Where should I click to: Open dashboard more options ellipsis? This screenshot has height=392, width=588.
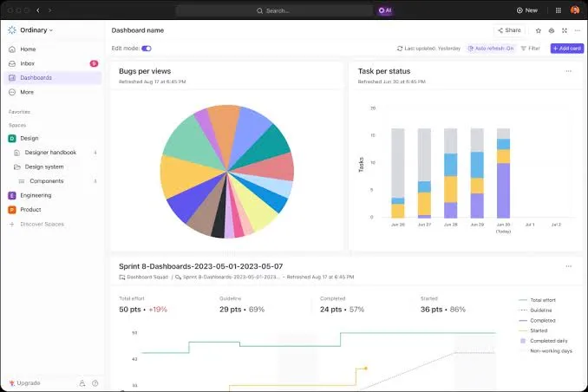tap(578, 30)
